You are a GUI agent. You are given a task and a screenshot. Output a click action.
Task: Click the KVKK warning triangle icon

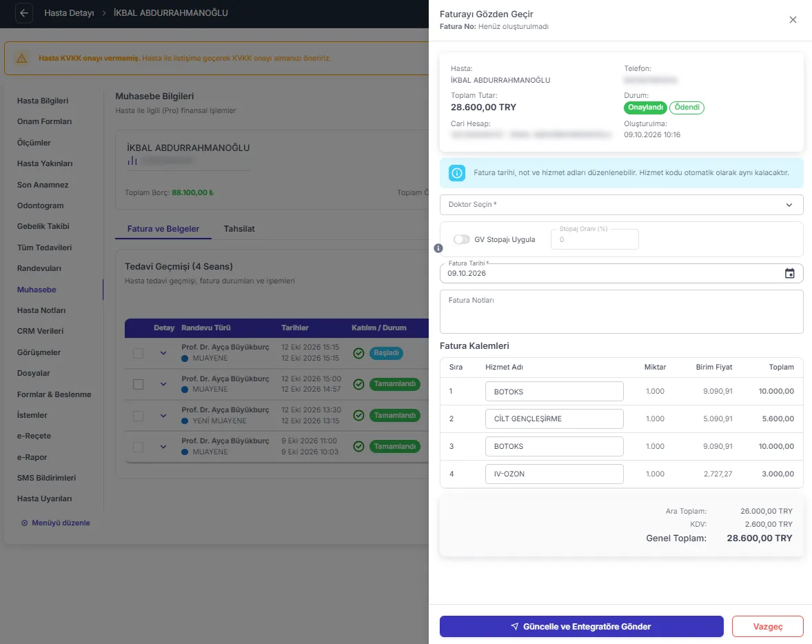click(x=22, y=58)
